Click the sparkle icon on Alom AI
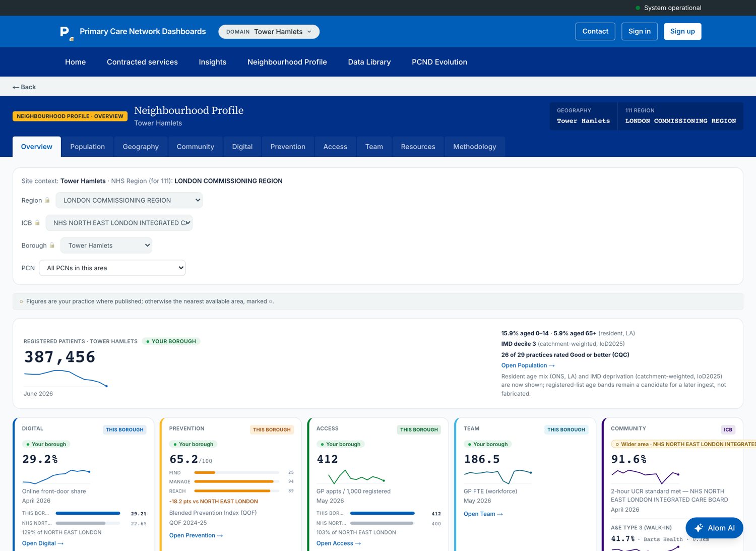This screenshot has height=551, width=756. coord(699,528)
